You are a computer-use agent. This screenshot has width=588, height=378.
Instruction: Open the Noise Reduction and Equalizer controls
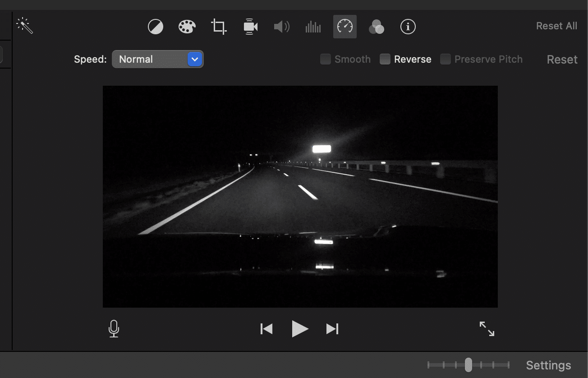[x=313, y=27]
